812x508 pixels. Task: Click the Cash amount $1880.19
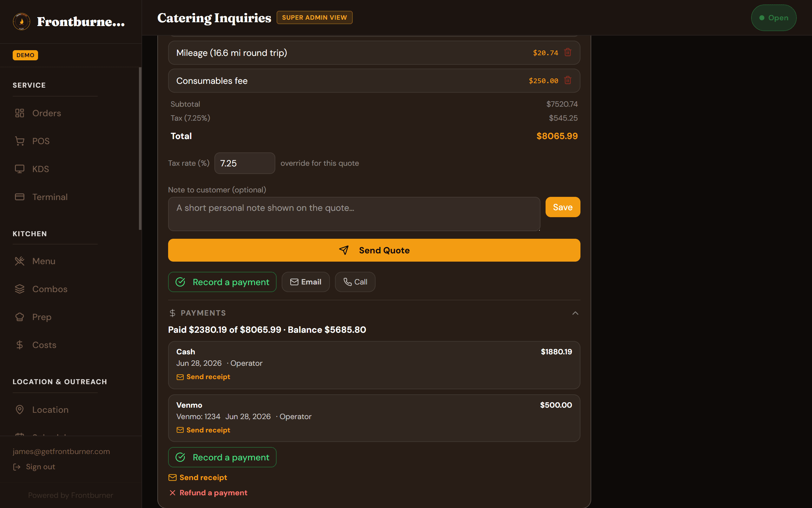556,352
